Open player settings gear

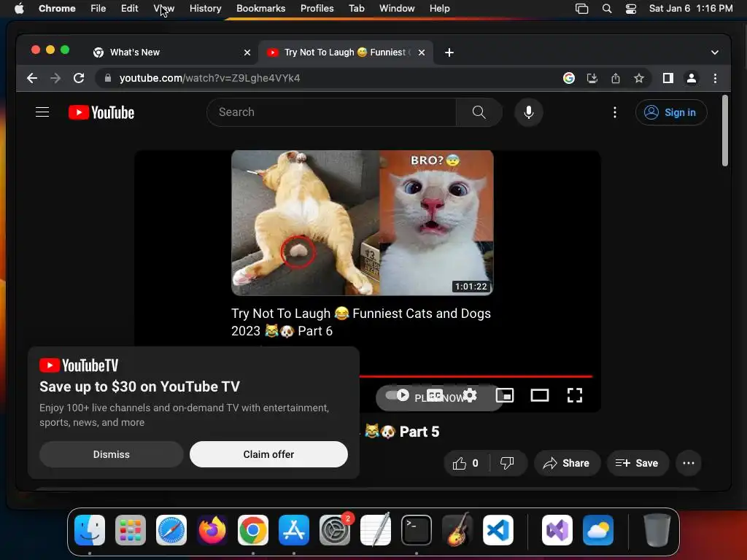[x=470, y=395]
